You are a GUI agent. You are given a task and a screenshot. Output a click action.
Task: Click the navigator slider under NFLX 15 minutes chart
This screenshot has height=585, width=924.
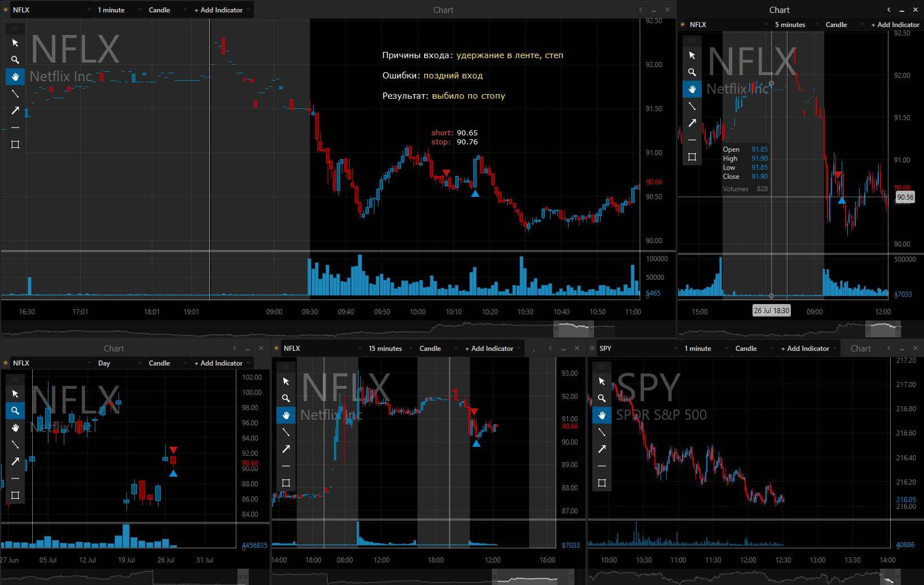[x=533, y=577]
